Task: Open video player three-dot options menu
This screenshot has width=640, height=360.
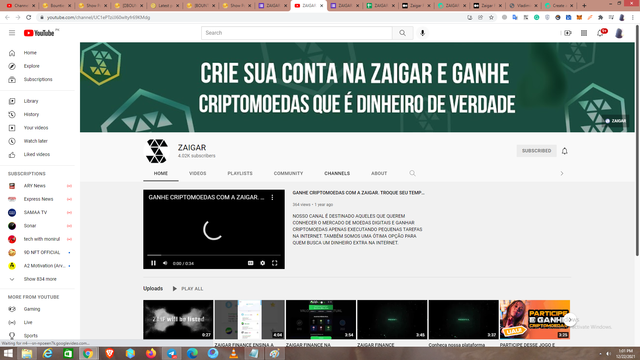Action: click(272, 197)
